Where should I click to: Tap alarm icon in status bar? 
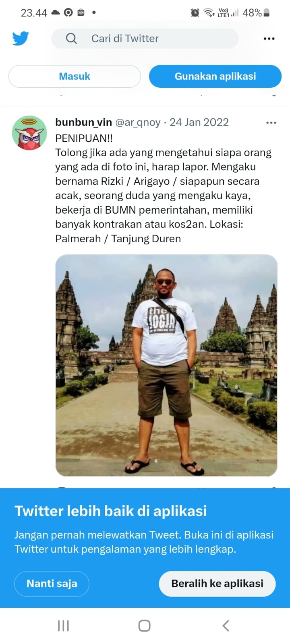[195, 13]
